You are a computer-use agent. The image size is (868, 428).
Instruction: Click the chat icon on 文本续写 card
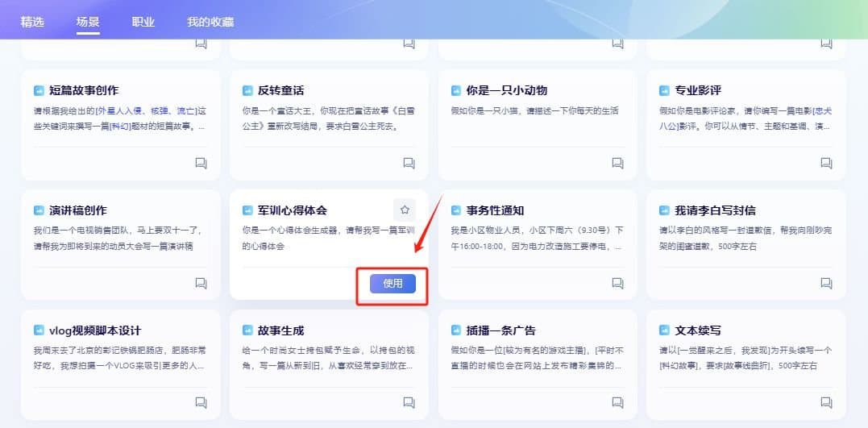point(826,402)
